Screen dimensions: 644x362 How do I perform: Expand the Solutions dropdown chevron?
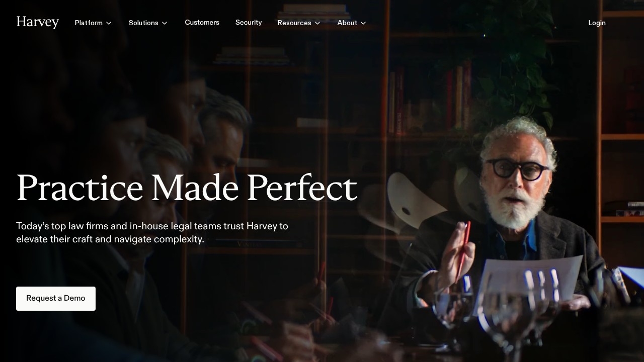165,23
